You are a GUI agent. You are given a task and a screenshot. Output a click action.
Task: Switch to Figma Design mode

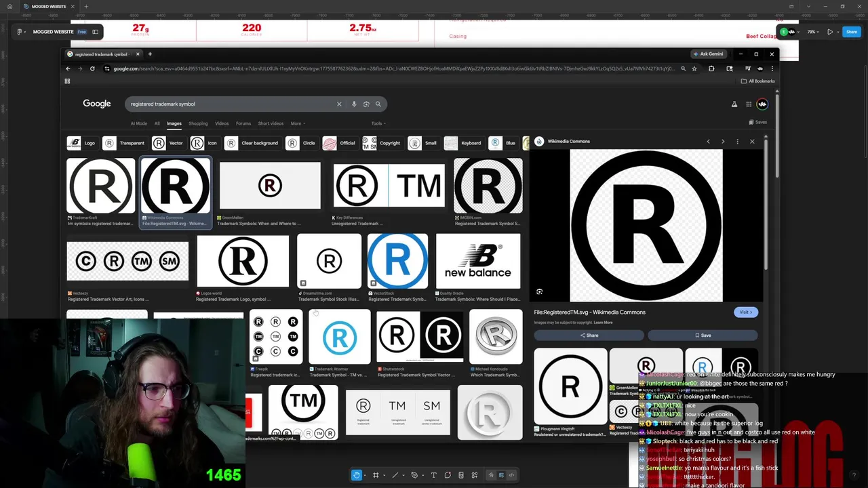[501, 475]
